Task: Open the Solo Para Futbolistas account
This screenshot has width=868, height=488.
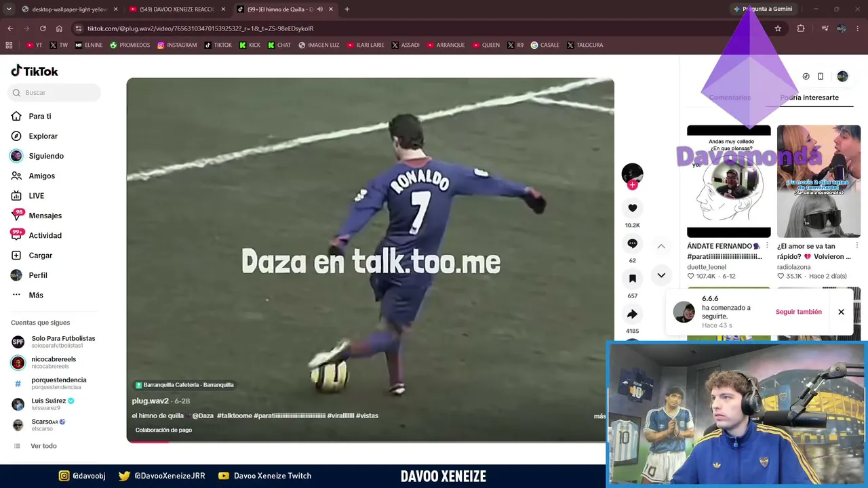Action: (x=54, y=342)
